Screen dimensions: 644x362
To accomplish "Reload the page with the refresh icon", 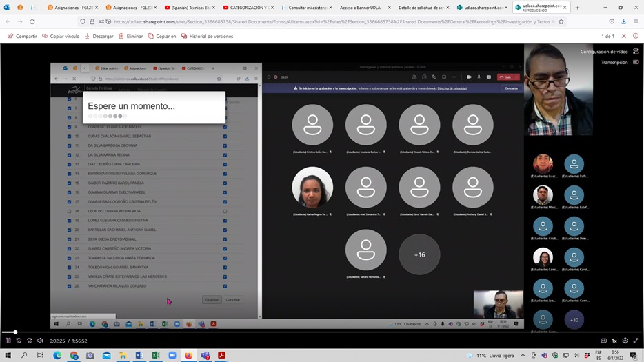I will click(x=32, y=21).
